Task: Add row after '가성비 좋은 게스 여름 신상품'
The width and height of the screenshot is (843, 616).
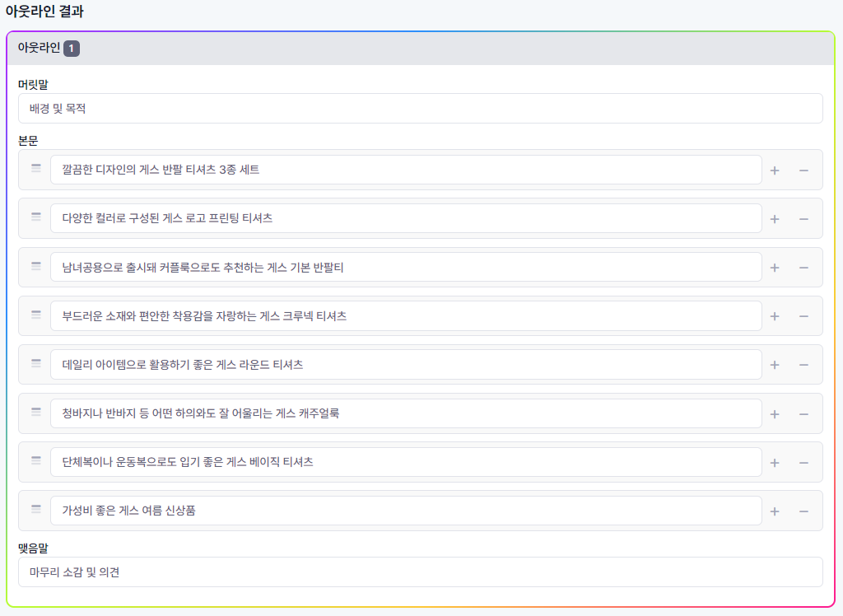Action: (x=775, y=511)
